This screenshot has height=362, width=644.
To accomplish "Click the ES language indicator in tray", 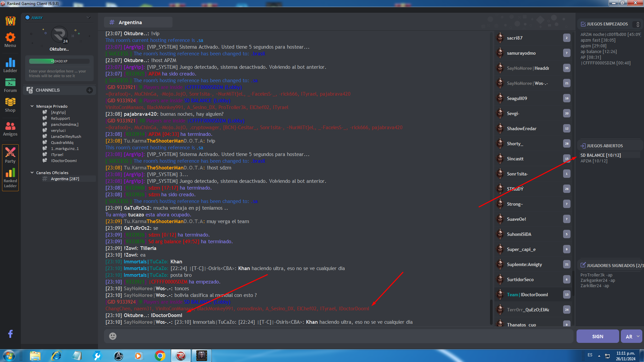I will coord(590,355).
